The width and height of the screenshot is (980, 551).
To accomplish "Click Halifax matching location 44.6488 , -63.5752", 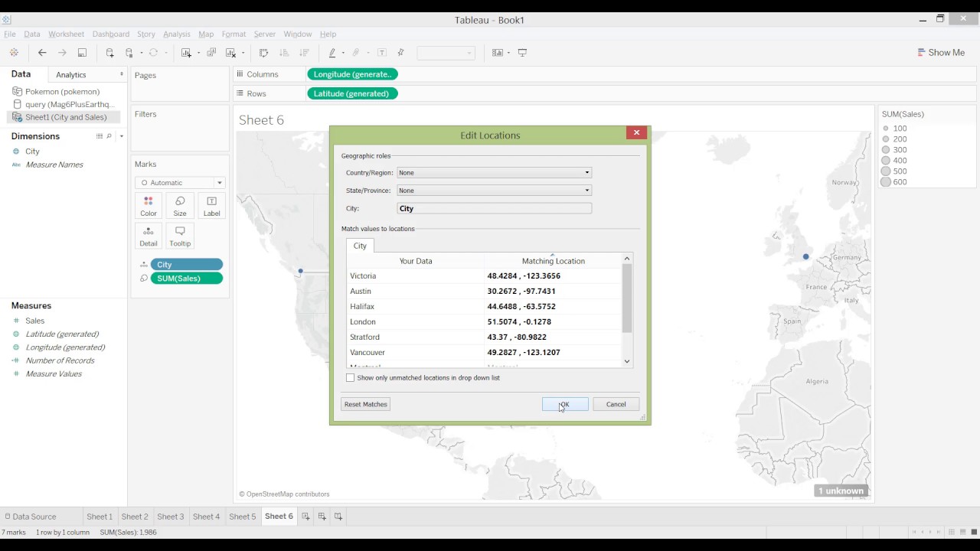I will tap(521, 306).
